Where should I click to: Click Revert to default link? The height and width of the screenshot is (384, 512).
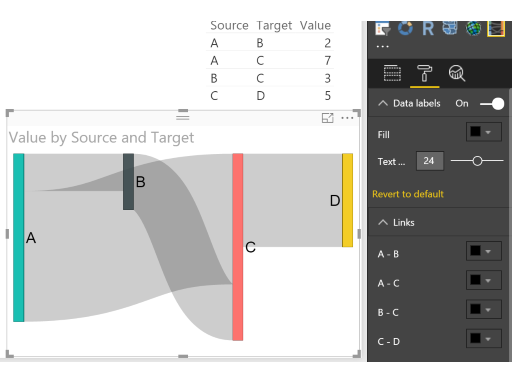408,194
